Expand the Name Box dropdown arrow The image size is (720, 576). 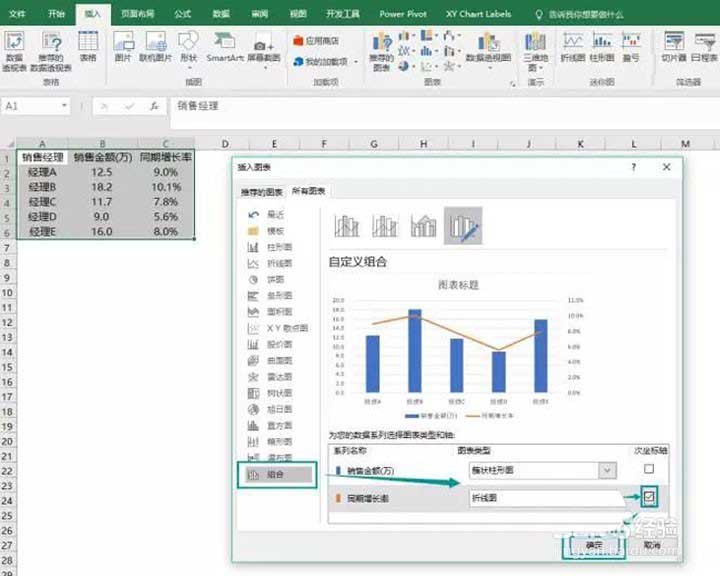pyautogui.click(x=64, y=106)
